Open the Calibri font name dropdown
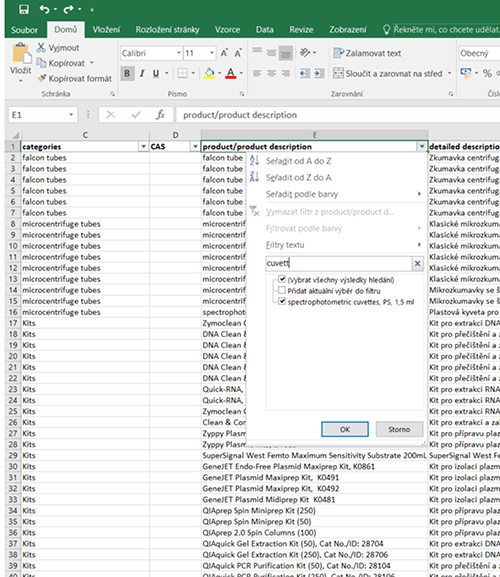 click(x=178, y=53)
